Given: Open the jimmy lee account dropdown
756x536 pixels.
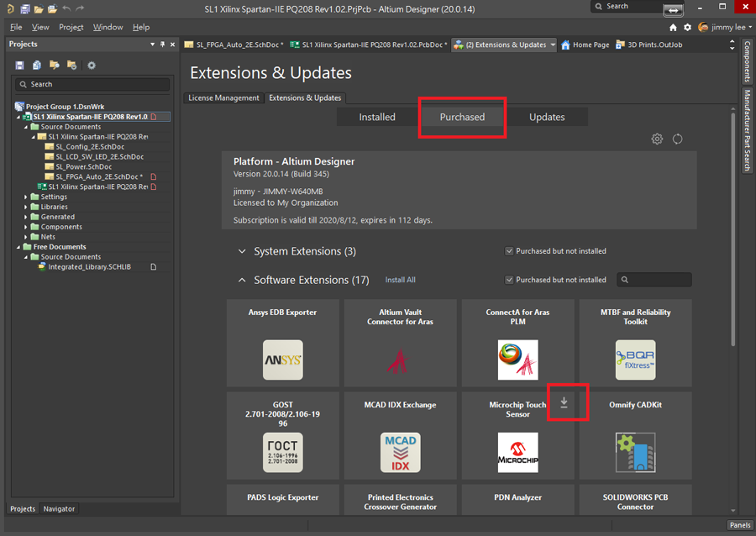Looking at the screenshot, I should click(724, 27).
